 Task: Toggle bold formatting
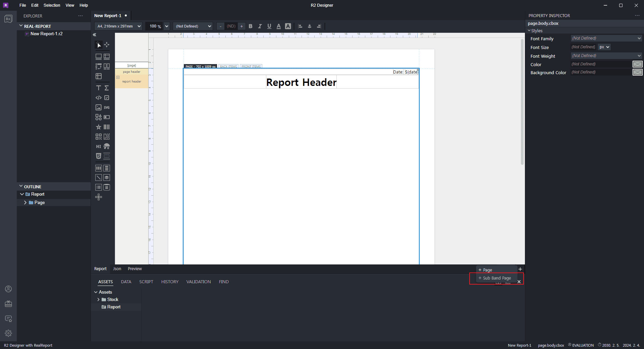point(251,26)
